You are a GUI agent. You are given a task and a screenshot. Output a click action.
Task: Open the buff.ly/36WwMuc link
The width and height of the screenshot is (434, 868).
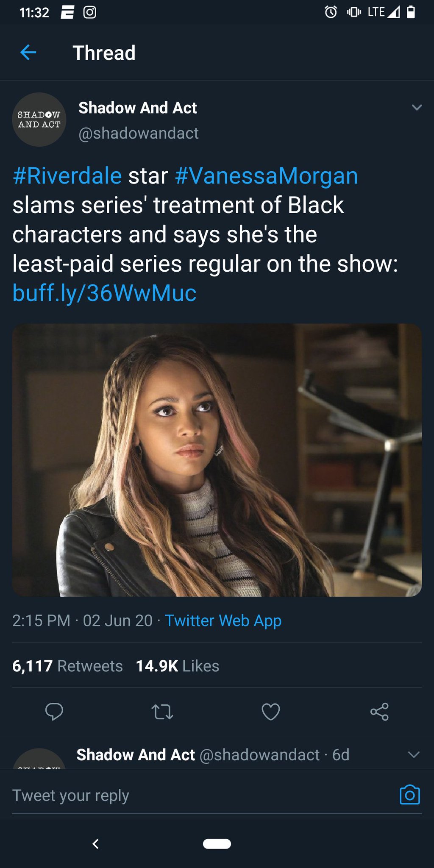[104, 293]
